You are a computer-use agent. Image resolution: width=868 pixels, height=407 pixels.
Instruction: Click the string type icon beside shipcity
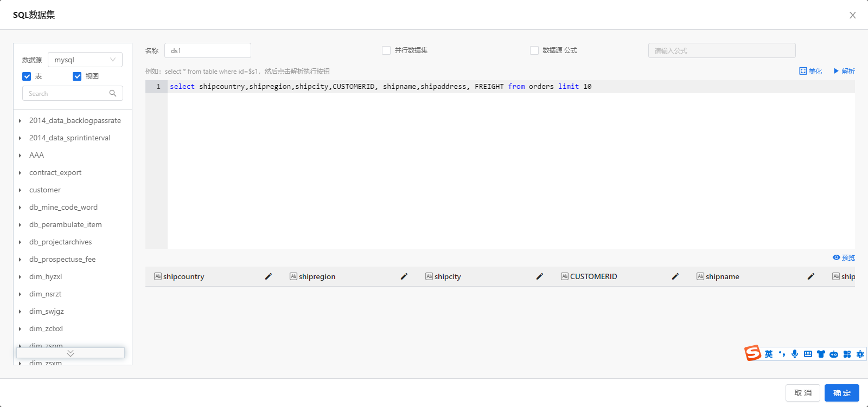(429, 276)
